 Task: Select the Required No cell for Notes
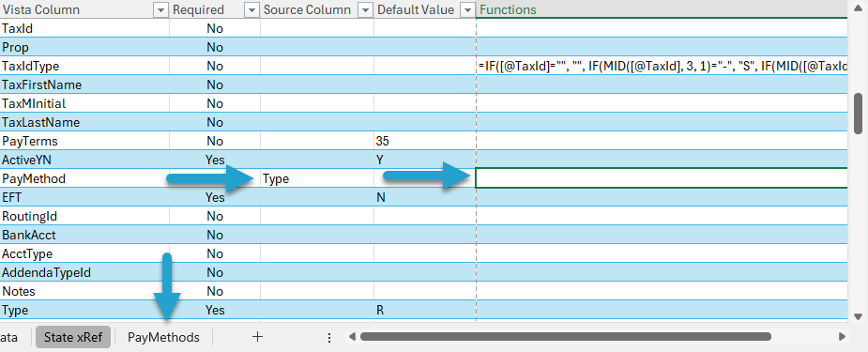tap(215, 292)
